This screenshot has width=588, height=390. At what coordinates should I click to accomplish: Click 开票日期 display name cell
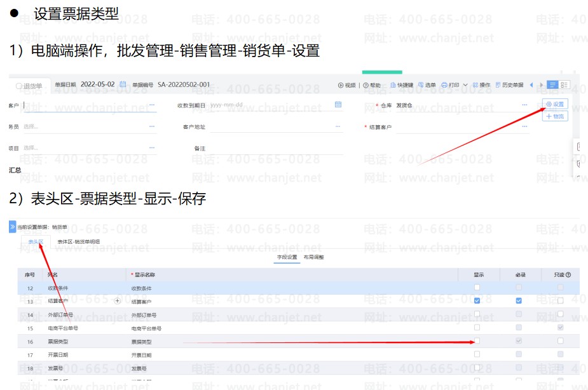[x=141, y=355]
